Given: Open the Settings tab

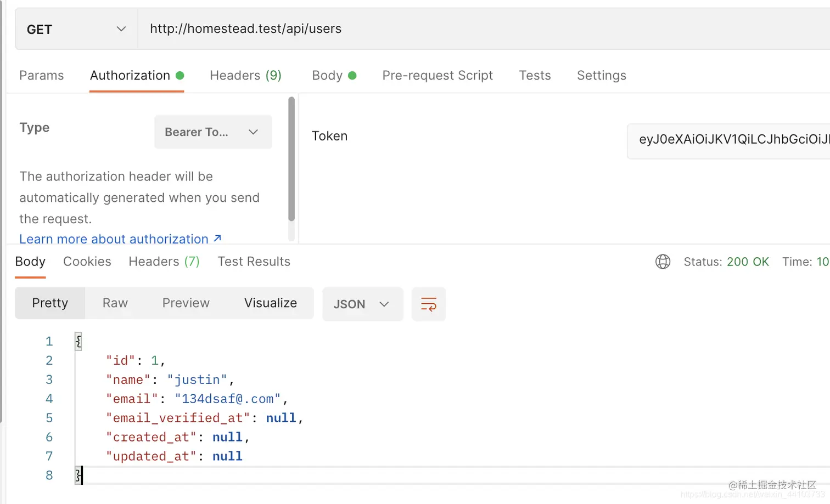Looking at the screenshot, I should tap(601, 76).
